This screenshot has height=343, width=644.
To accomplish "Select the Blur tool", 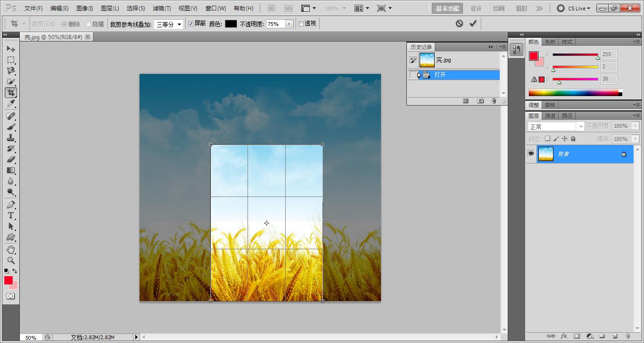I will (x=11, y=181).
